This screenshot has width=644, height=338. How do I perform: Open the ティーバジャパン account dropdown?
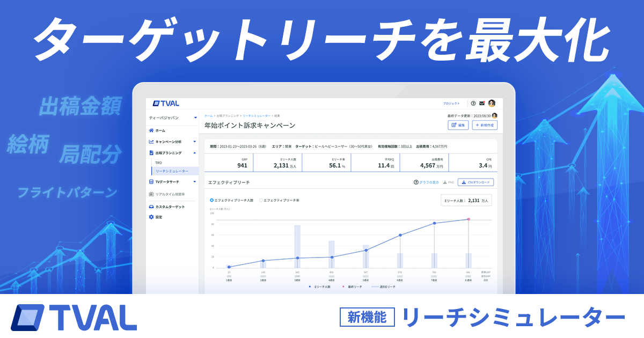point(173,117)
